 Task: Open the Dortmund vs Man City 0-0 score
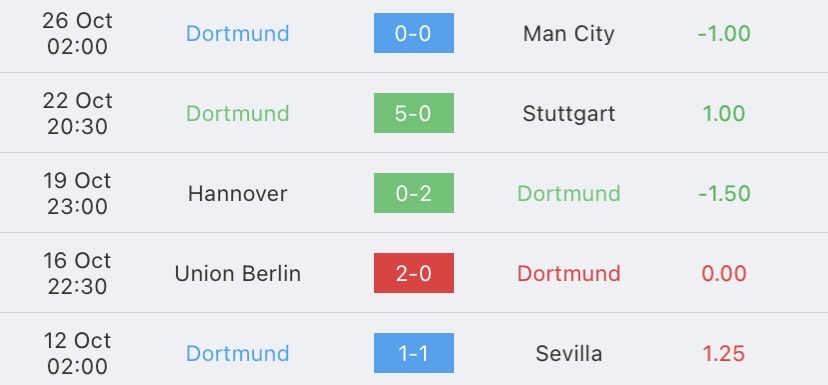(x=413, y=33)
